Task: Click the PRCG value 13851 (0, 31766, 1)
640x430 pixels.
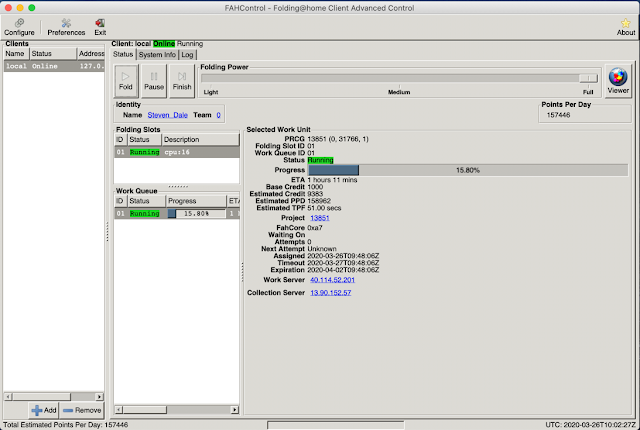Action: 338,139
